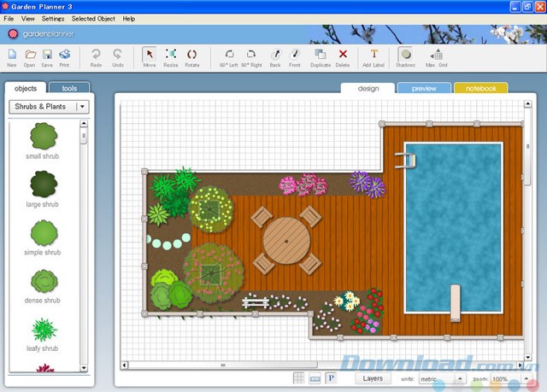547x392 pixels.
Task: Select the purple flowers near the pool
Action: 368,184
